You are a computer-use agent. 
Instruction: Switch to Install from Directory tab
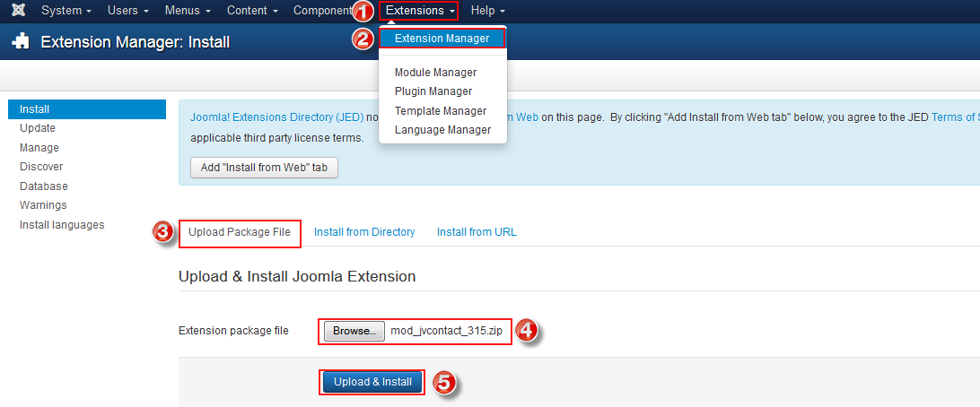(x=364, y=232)
